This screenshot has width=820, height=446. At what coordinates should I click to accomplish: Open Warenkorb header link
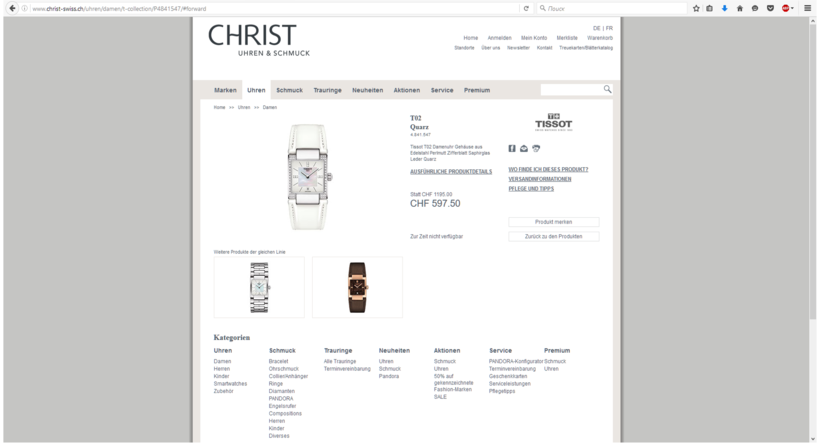pos(600,38)
